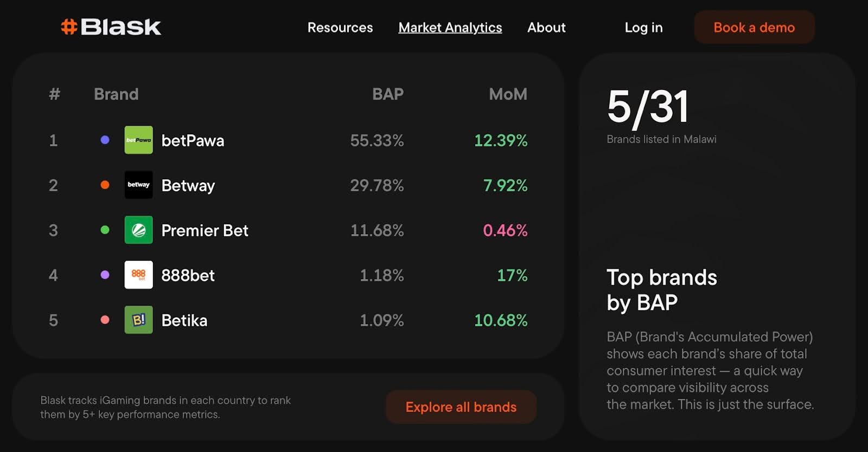Viewport: 868px width, 452px height.
Task: Go to the About page
Action: point(546,28)
